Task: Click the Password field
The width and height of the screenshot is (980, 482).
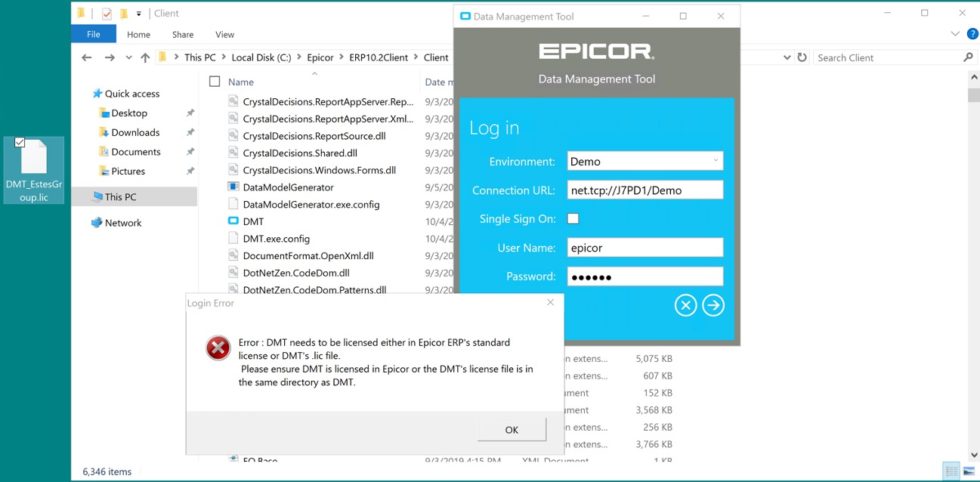Action: point(645,276)
